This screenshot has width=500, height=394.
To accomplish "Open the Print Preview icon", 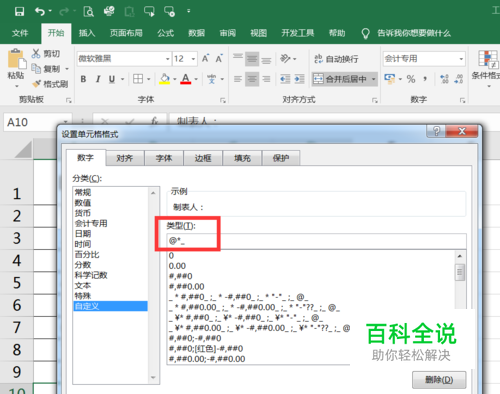I will [x=88, y=11].
